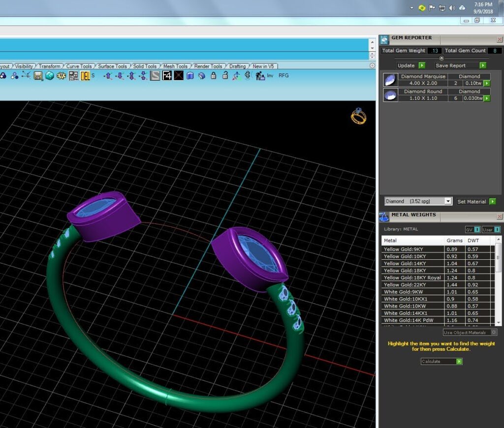Click the command area scroll-up arrow
The width and height of the screenshot is (504, 428).
(372, 42)
